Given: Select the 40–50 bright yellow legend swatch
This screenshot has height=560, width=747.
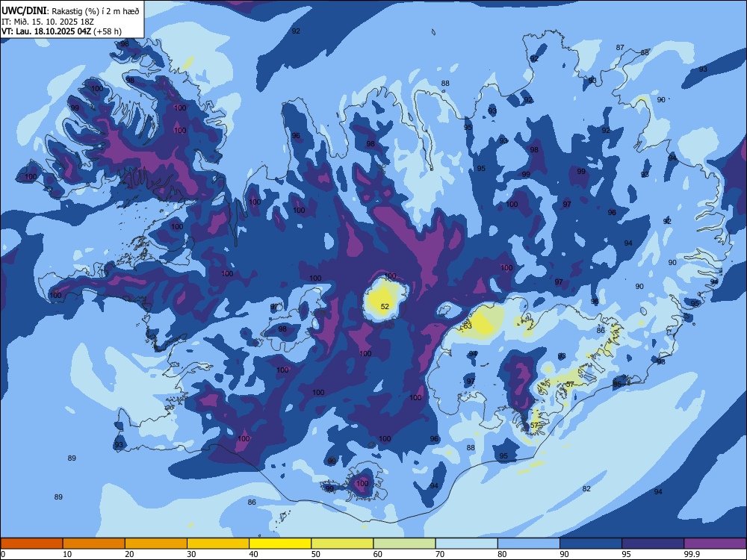Looking at the screenshot, I should (280, 544).
